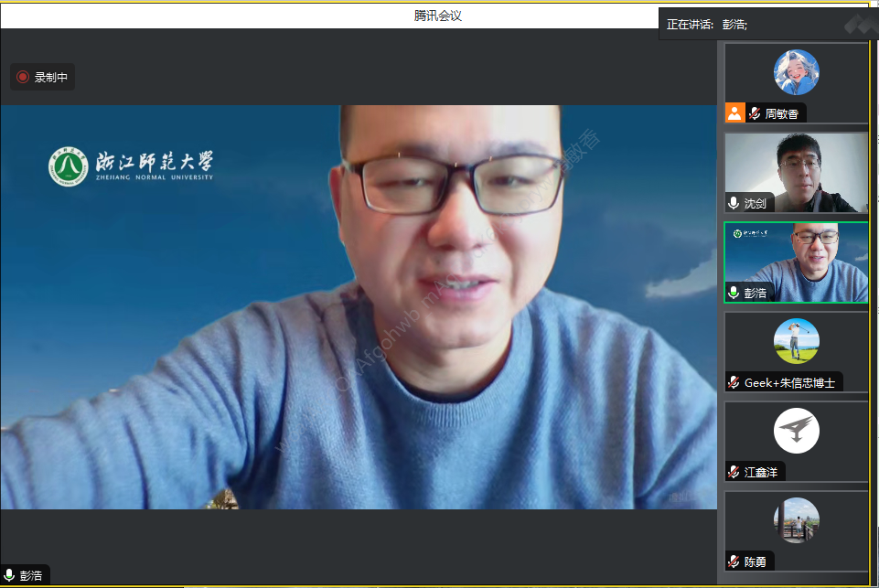Image resolution: width=879 pixels, height=588 pixels.
Task: Click the 陈勇 participant name
Action: (x=755, y=561)
